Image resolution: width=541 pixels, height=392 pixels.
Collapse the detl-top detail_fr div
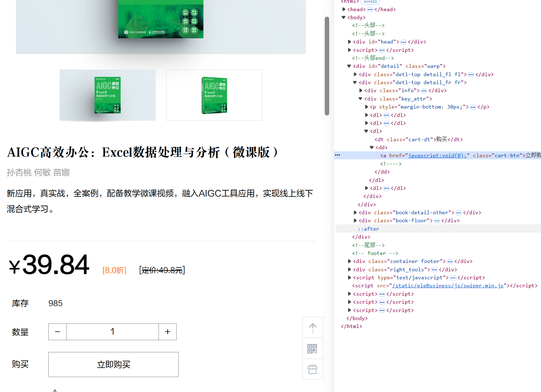pyautogui.click(x=355, y=82)
